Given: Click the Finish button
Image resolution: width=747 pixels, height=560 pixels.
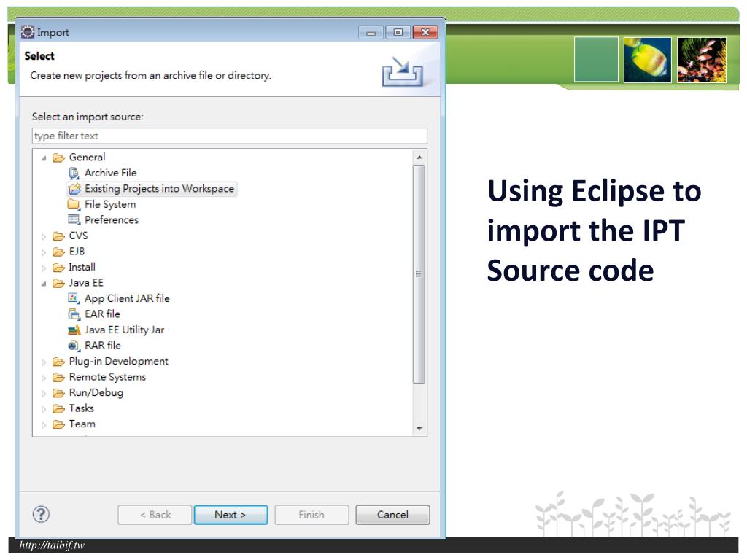Looking at the screenshot, I should 311,515.
